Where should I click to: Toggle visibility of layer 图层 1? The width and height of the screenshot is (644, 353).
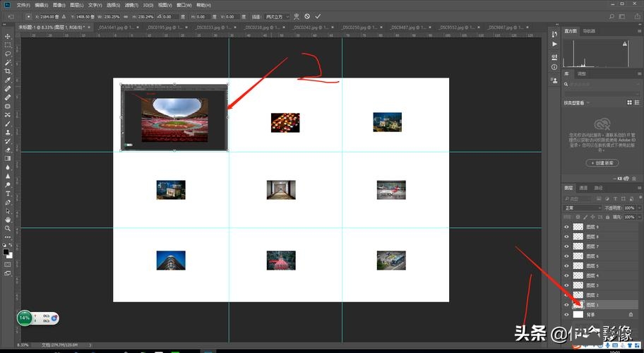[x=566, y=304]
